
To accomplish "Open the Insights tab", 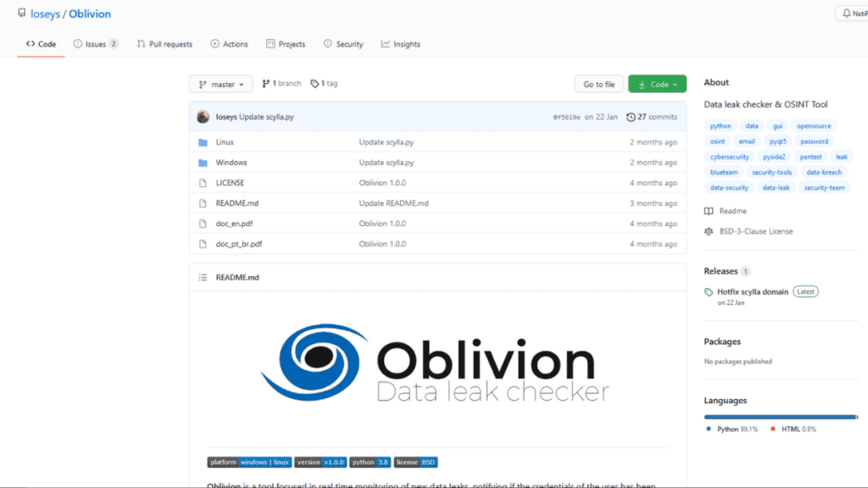I will click(401, 44).
